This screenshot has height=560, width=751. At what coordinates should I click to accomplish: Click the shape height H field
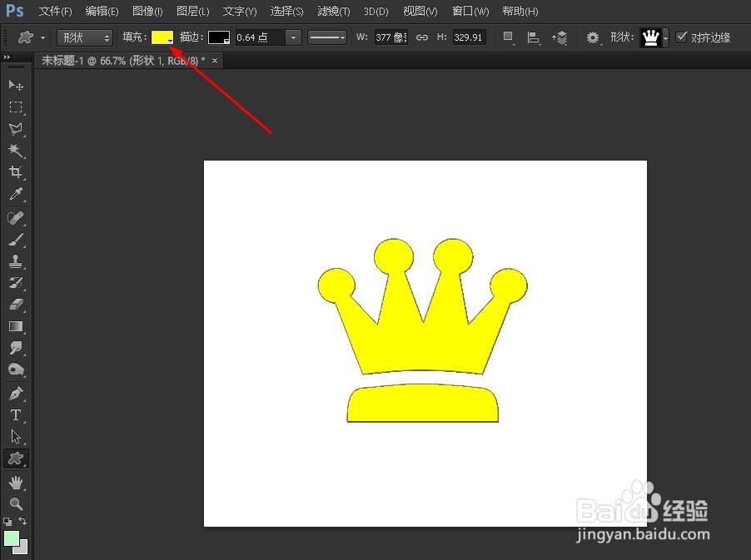[469, 37]
